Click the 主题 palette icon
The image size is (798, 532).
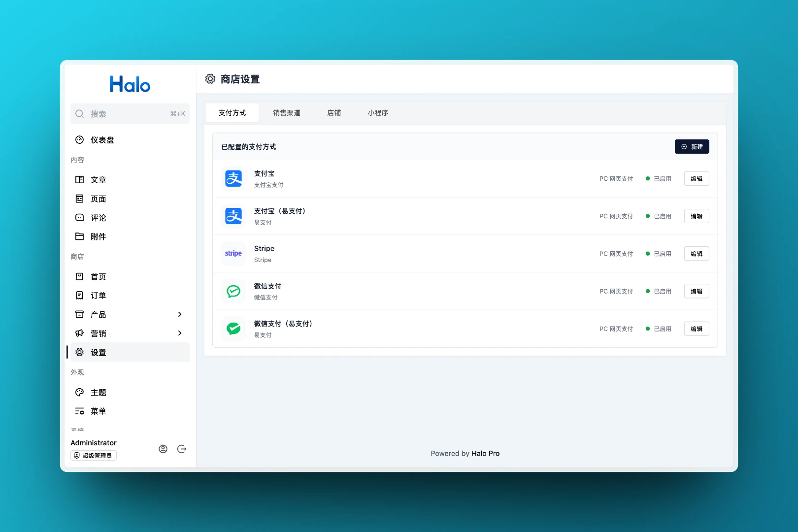pyautogui.click(x=79, y=392)
